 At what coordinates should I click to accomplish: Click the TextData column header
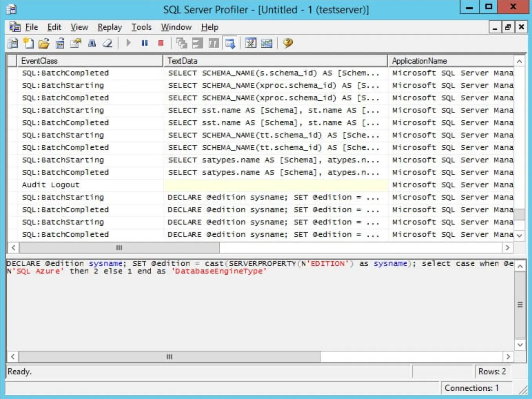(183, 61)
